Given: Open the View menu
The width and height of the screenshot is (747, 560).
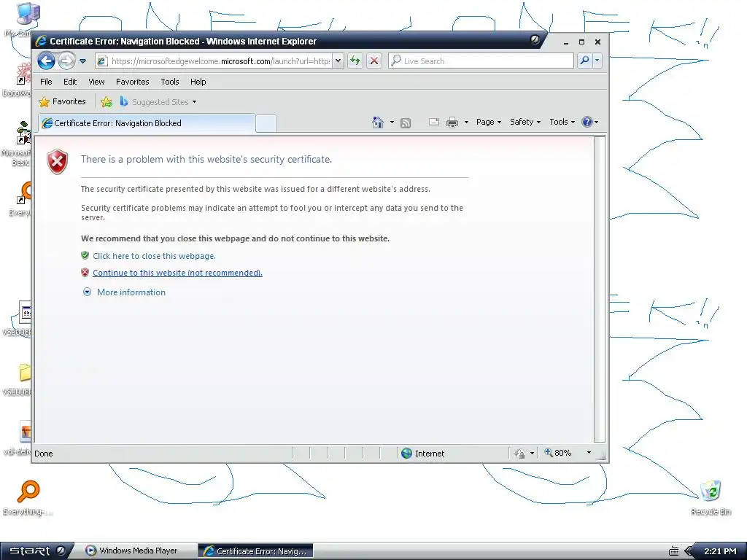Looking at the screenshot, I should [96, 82].
